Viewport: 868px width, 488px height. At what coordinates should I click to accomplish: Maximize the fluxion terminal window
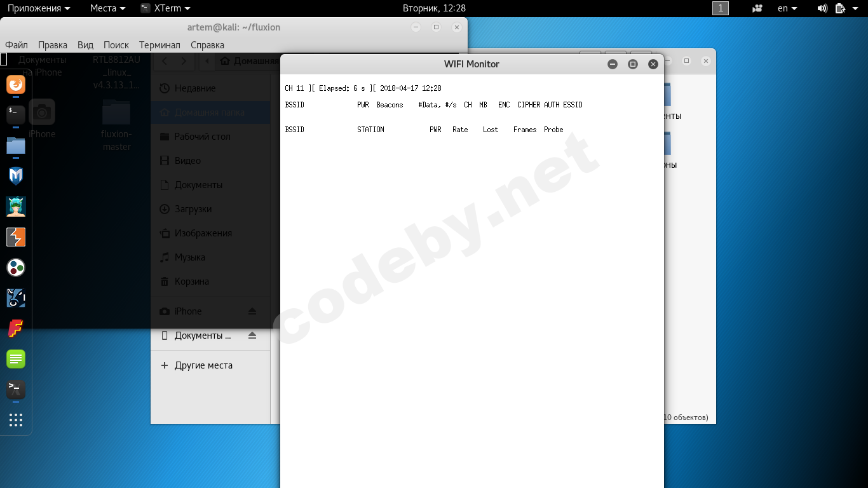pyautogui.click(x=436, y=27)
